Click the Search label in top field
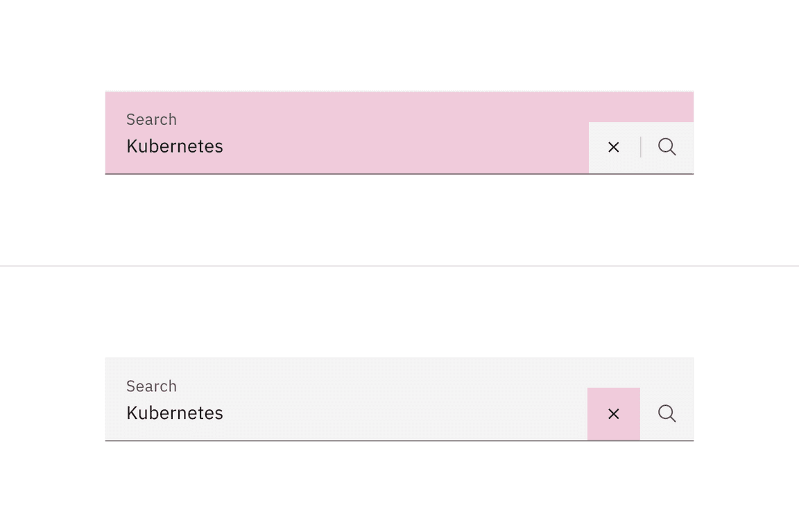The width and height of the screenshot is (799, 532). point(151,119)
